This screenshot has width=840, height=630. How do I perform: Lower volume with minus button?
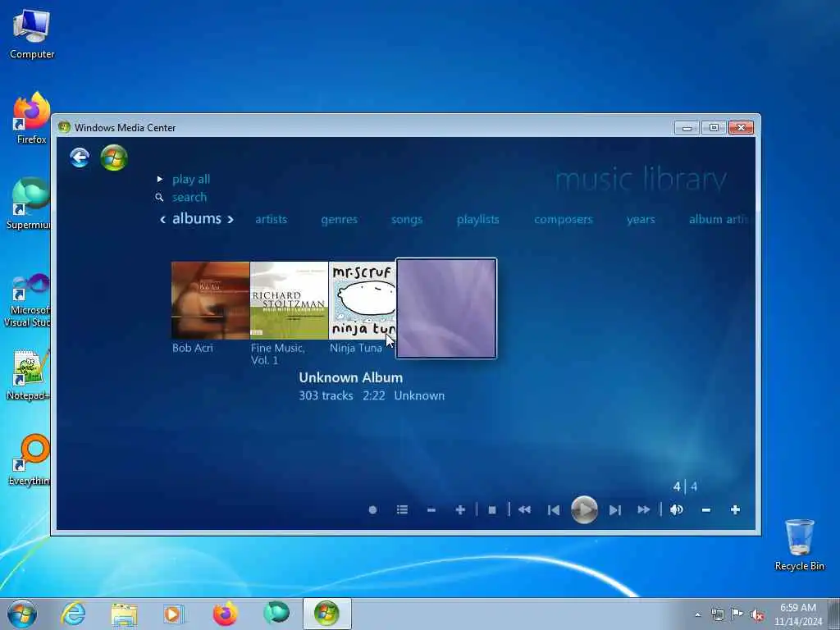point(706,510)
